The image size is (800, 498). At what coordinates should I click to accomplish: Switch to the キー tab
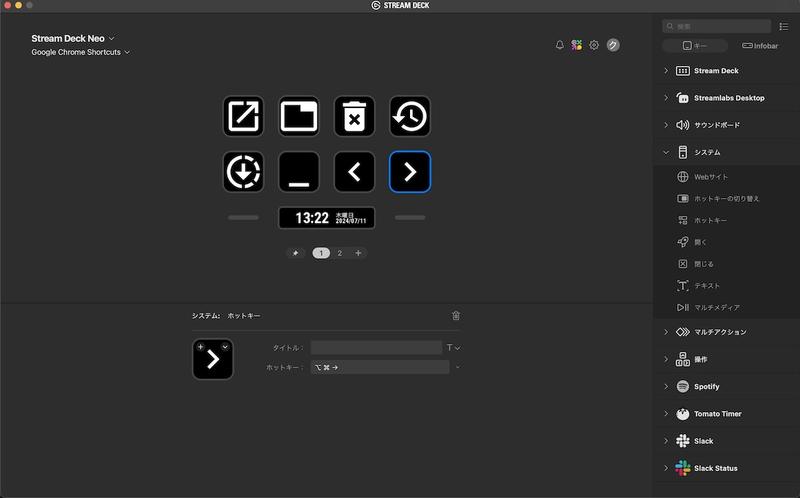[x=695, y=46]
